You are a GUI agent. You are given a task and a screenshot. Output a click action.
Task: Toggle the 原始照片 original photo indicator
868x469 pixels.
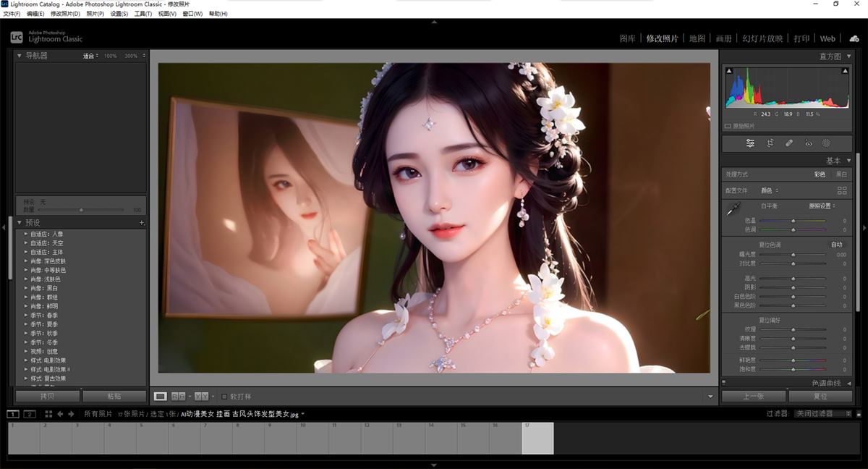coord(729,125)
